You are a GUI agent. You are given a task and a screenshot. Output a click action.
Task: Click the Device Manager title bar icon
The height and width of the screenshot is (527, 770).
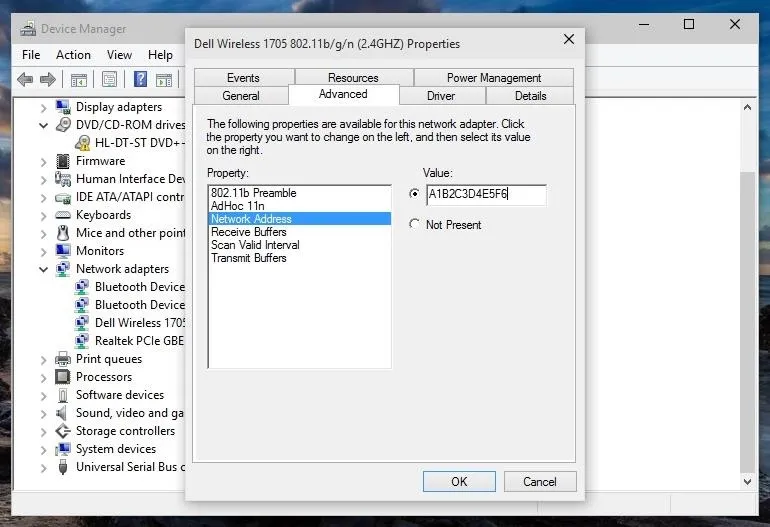28,29
